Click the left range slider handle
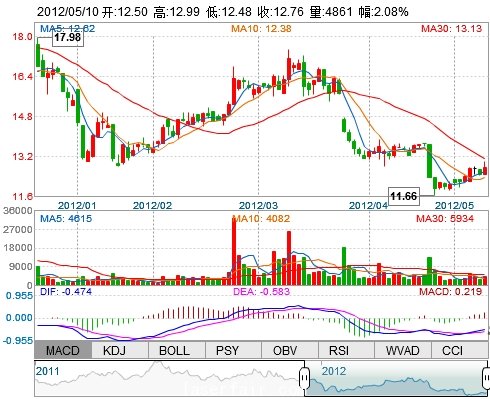490x399 pixels. 304,378
